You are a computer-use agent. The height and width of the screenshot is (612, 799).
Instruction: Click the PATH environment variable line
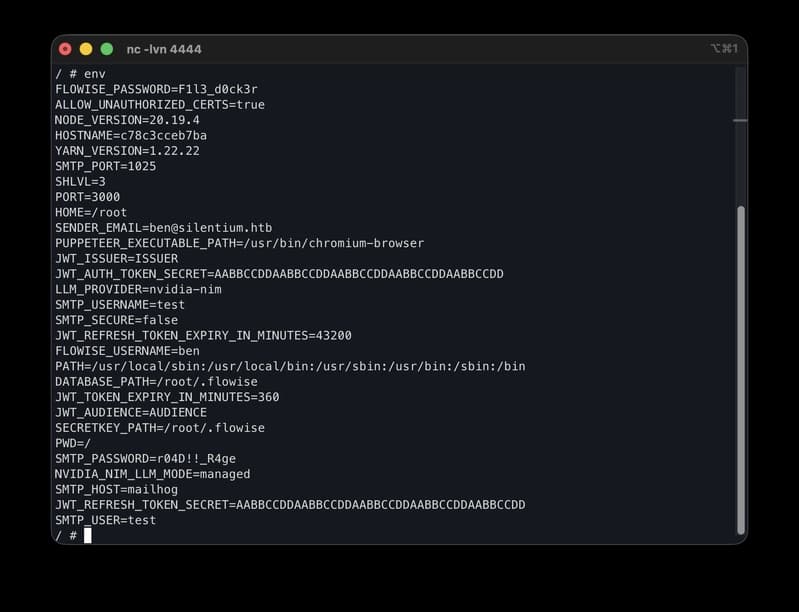pyautogui.click(x=290, y=366)
